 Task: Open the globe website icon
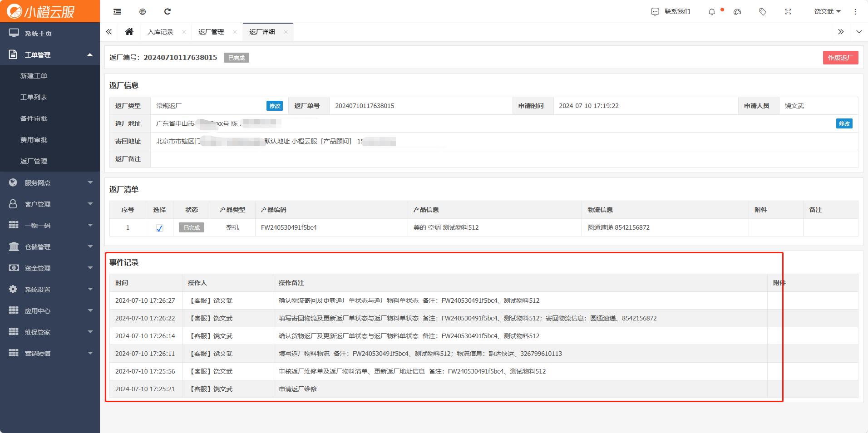143,11
